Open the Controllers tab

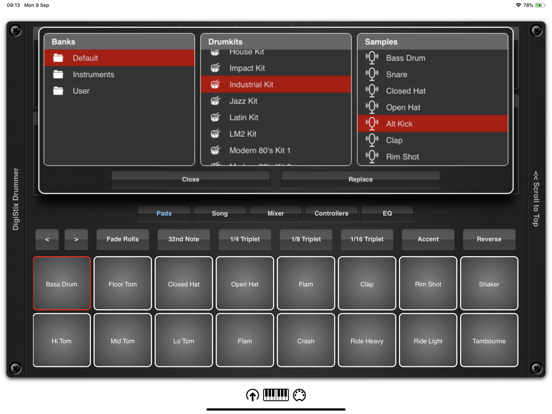click(331, 213)
